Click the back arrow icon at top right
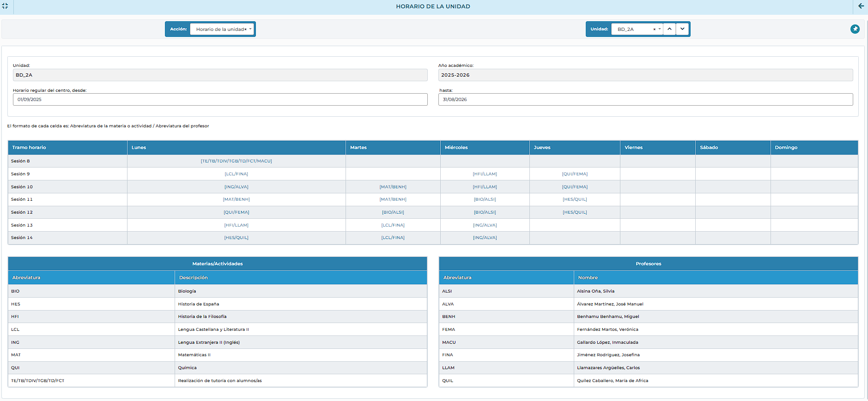Viewport: 868px width, 401px height. 861,6
